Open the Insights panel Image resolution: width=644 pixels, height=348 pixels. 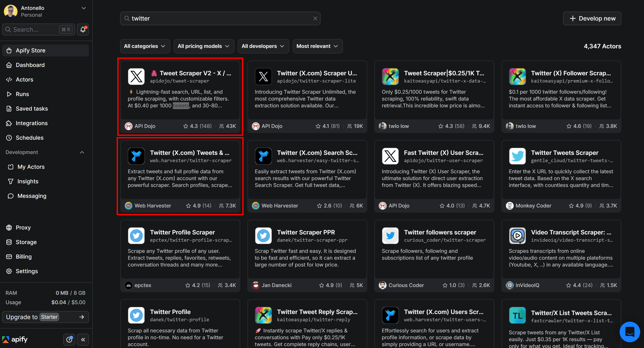point(28,181)
